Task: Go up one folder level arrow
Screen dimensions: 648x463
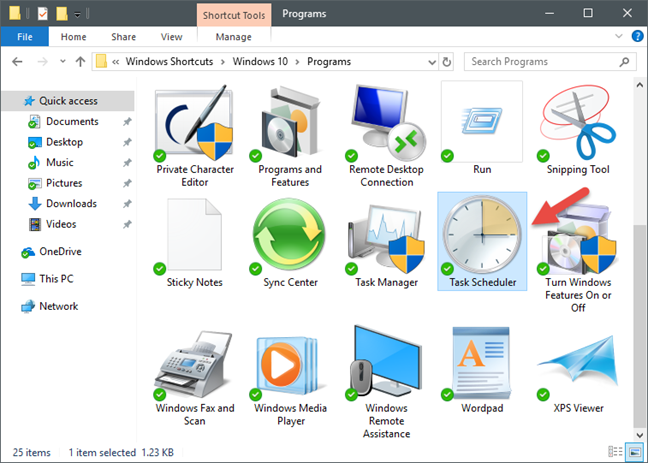Action: pos(80,62)
